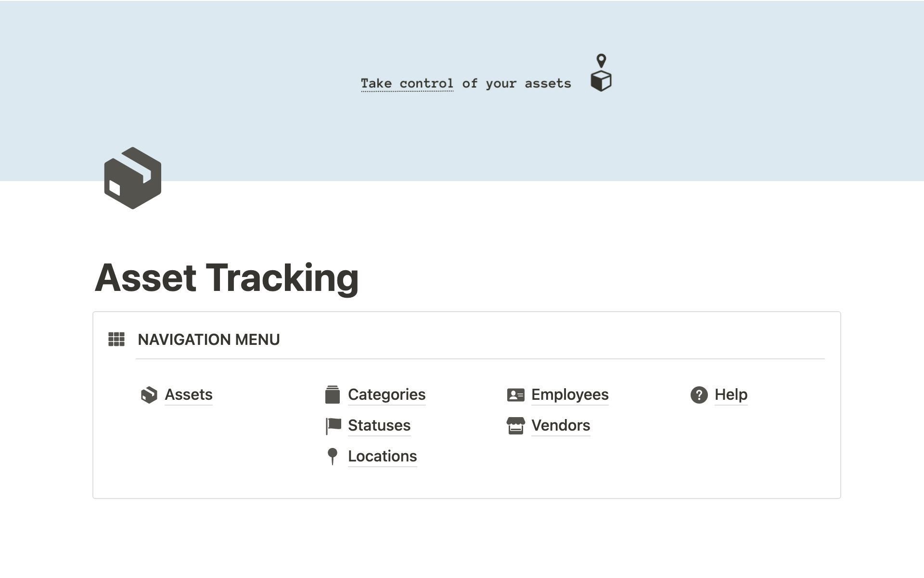This screenshot has width=924, height=578.
Task: Click the flag icon beside Statuses
Action: [x=333, y=426]
